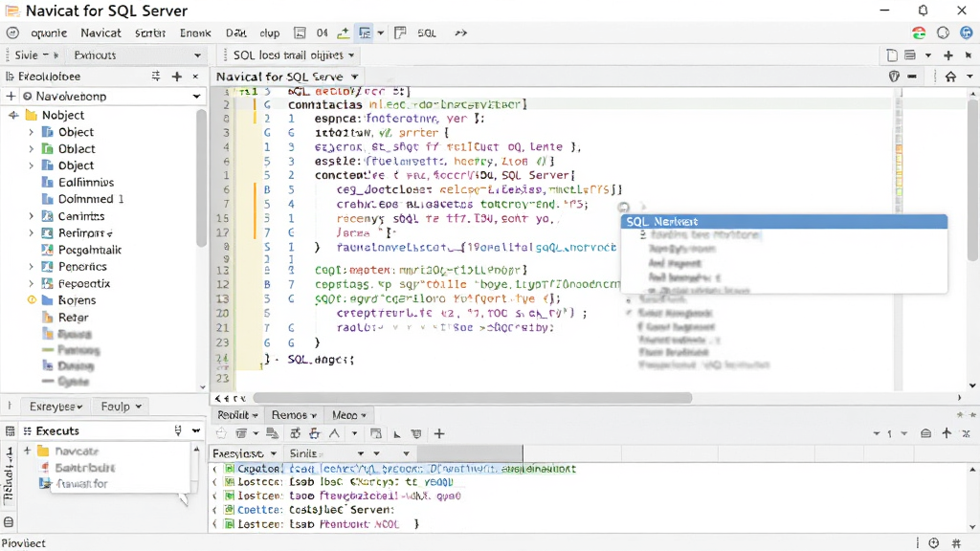Select Saıtrıbıdırt in Executs panel
Screen dimensions: 980x551
[84, 467]
